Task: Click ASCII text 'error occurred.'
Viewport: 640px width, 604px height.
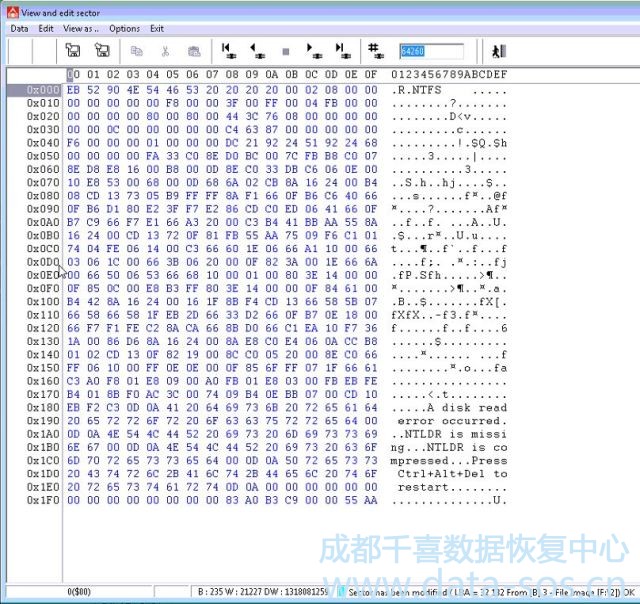Action: point(453,421)
